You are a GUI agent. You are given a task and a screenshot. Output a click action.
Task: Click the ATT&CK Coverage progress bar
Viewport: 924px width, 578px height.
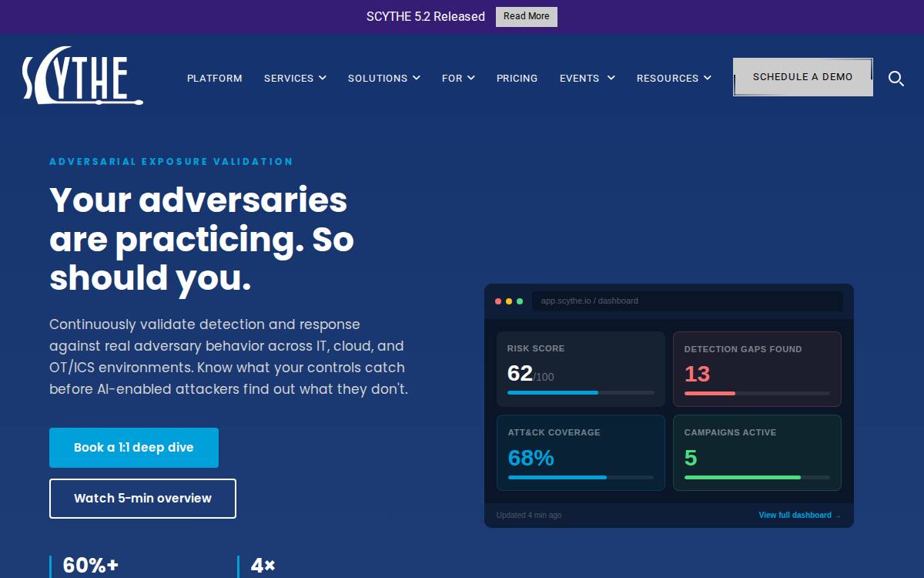(581, 477)
